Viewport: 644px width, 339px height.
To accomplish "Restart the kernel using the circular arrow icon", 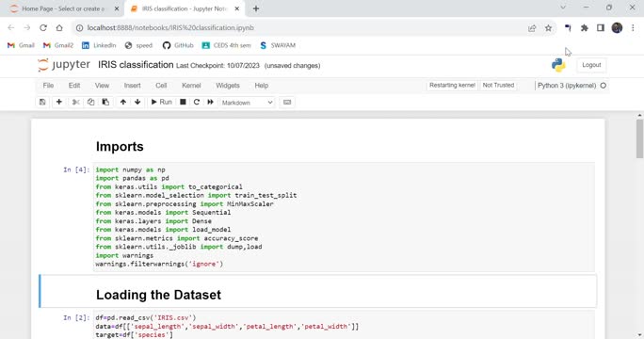I will tap(197, 102).
